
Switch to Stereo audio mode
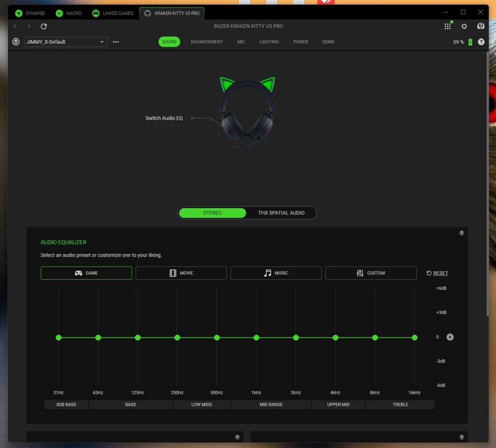(212, 213)
